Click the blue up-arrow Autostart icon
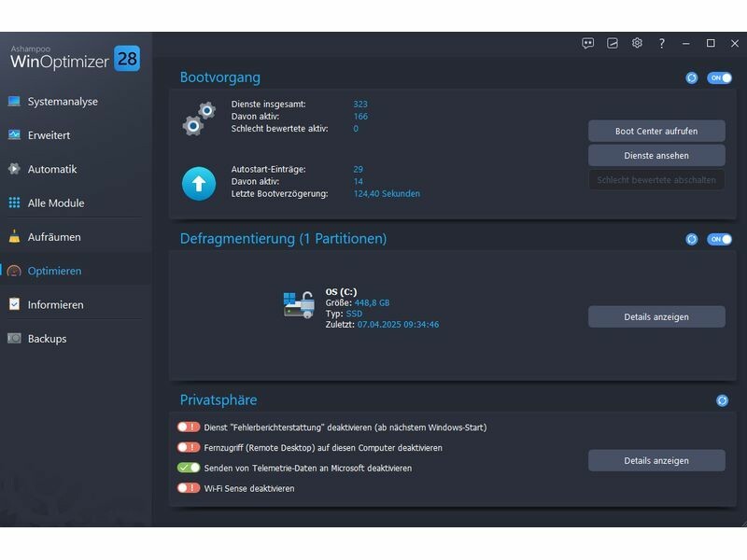The width and height of the screenshot is (747, 560). click(198, 184)
